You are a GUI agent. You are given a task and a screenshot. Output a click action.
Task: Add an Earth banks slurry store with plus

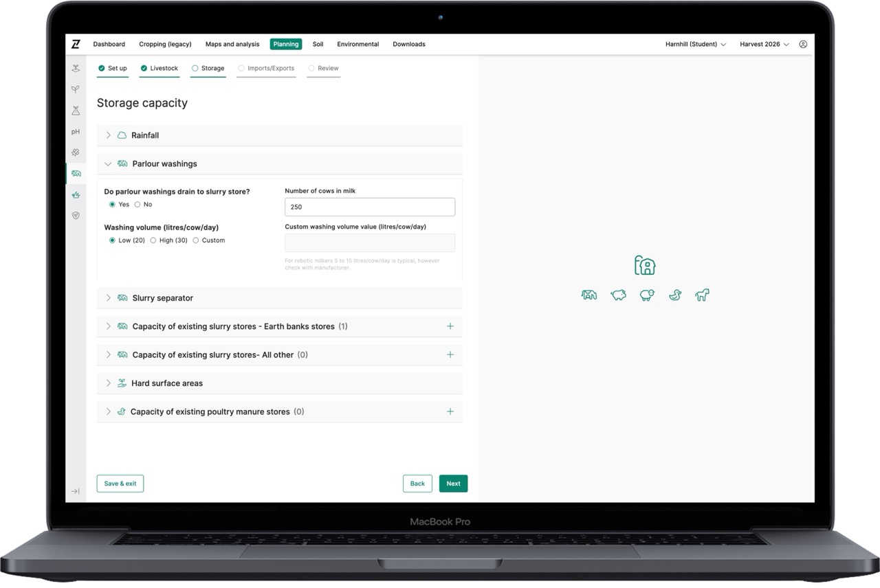[x=450, y=326]
